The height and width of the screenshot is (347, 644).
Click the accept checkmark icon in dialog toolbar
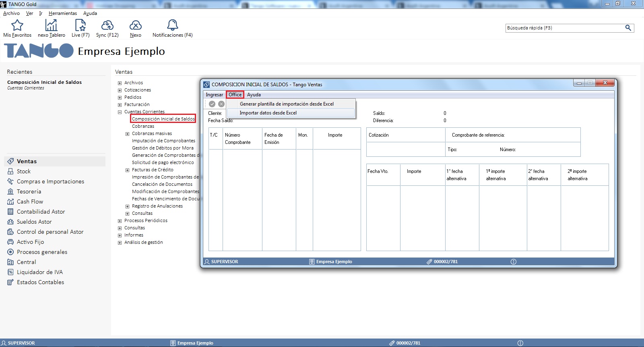[x=212, y=104]
